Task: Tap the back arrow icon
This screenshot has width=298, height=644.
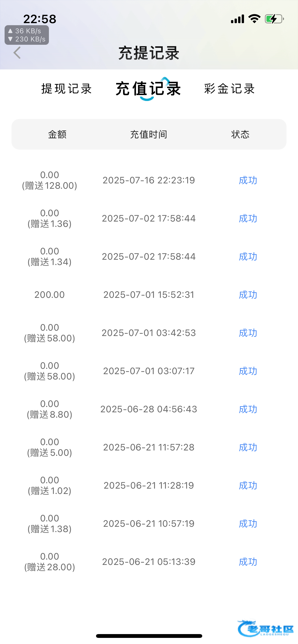Action: (17, 53)
